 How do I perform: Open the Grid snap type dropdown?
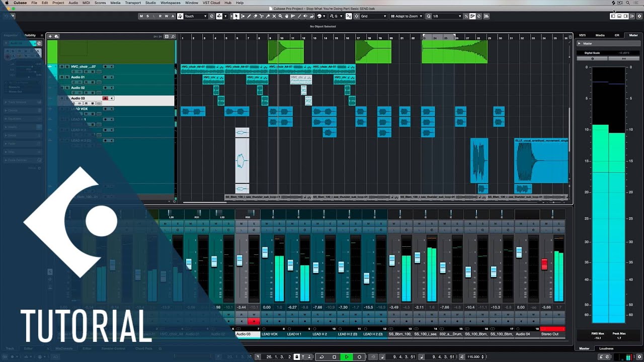point(374,16)
